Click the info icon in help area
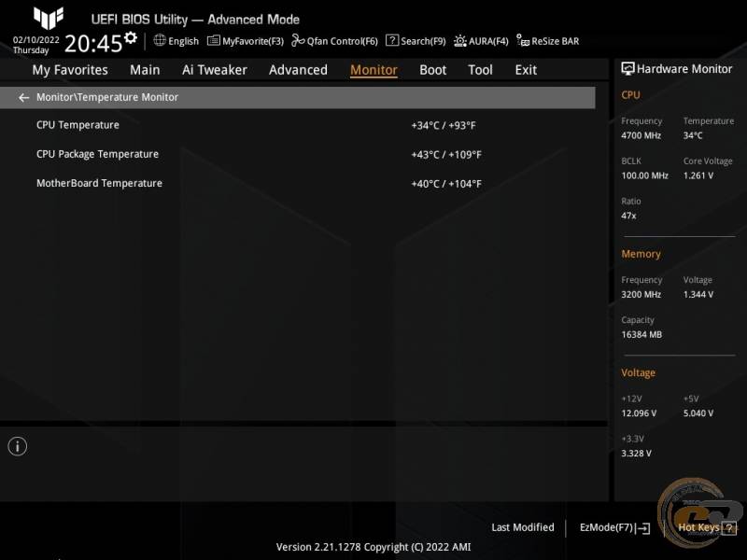Screen dimensions: 747x560 click(x=18, y=446)
